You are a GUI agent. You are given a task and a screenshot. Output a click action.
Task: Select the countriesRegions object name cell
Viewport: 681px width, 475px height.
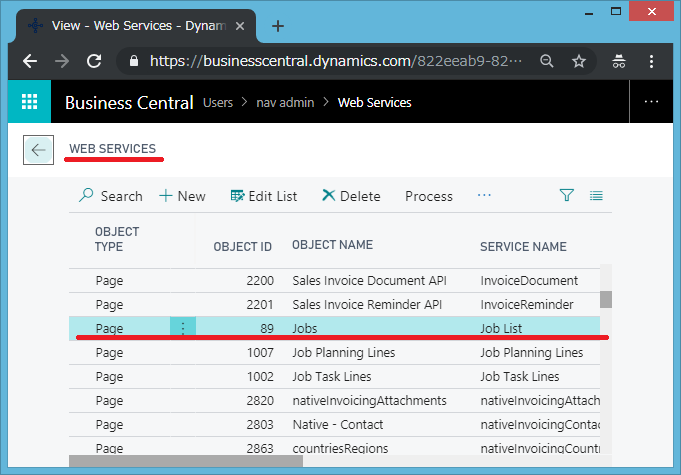click(340, 448)
